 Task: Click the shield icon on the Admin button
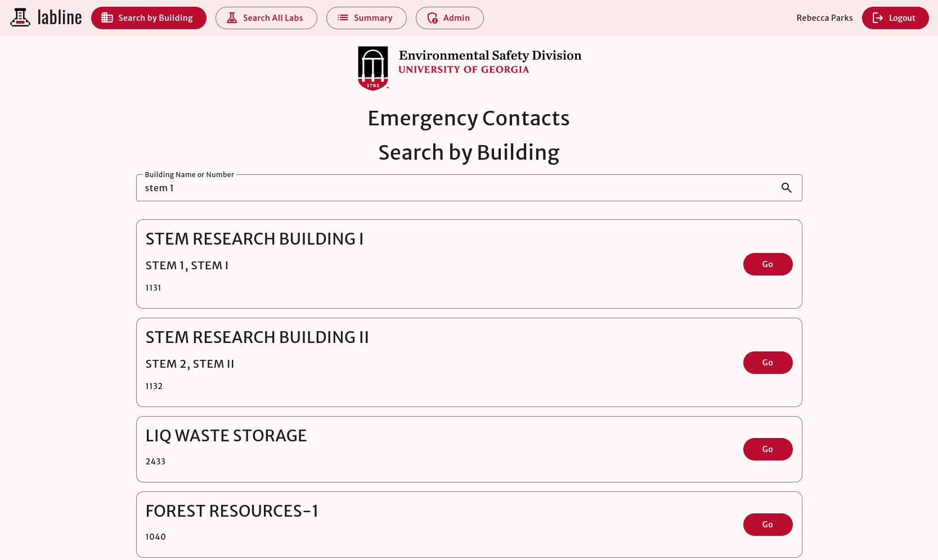tap(432, 18)
